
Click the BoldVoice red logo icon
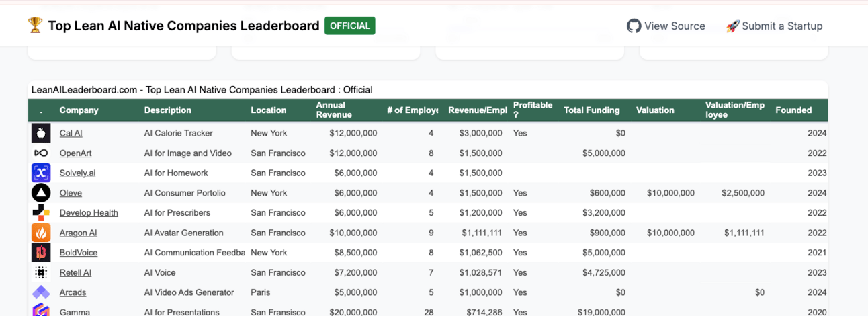coord(41,253)
